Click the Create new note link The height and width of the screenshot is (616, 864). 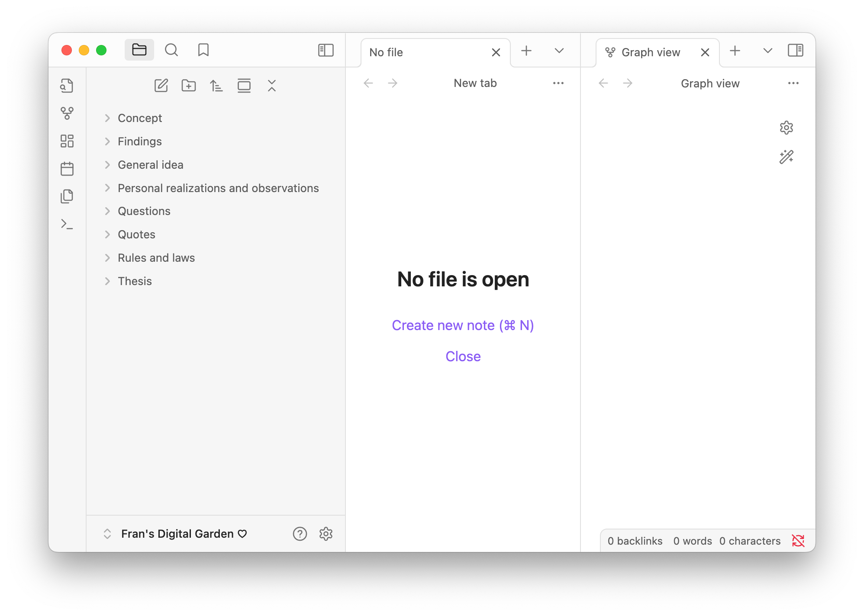coord(463,325)
